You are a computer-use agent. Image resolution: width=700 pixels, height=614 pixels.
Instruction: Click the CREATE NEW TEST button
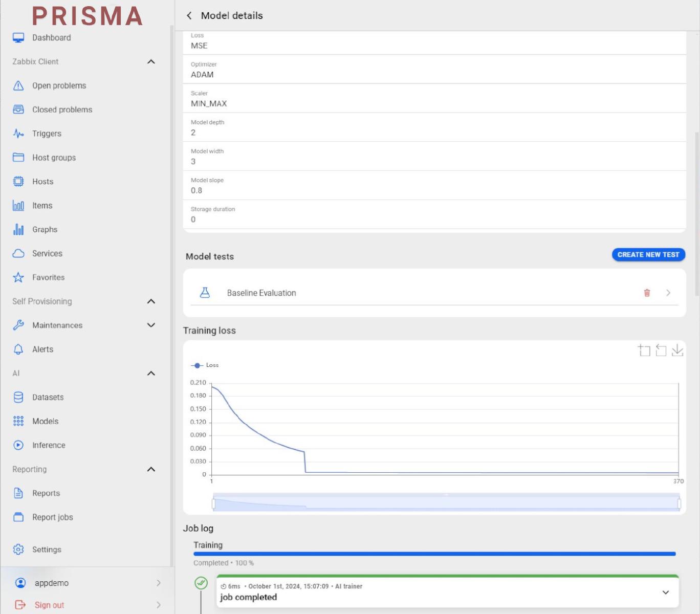pyautogui.click(x=648, y=254)
